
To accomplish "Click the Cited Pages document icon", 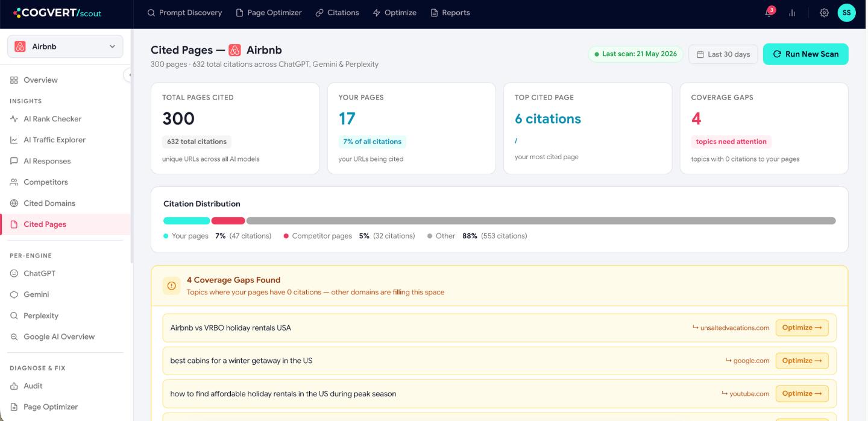I will coord(14,224).
